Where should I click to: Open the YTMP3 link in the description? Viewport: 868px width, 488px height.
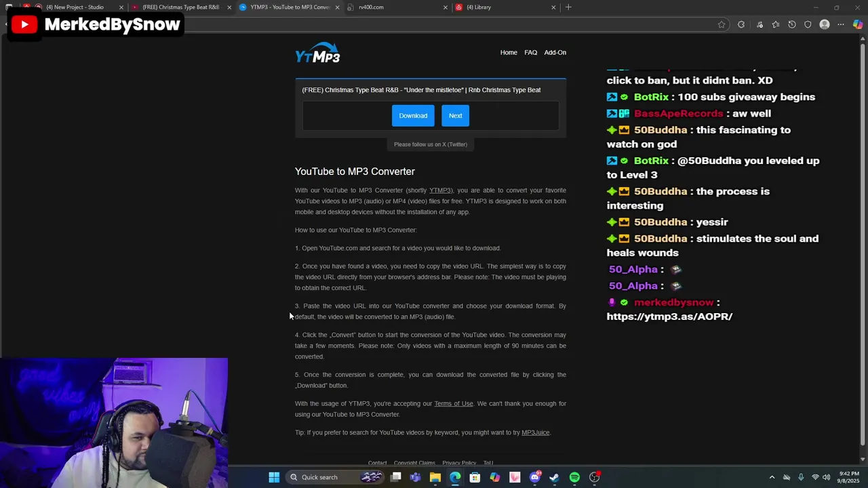440,190
